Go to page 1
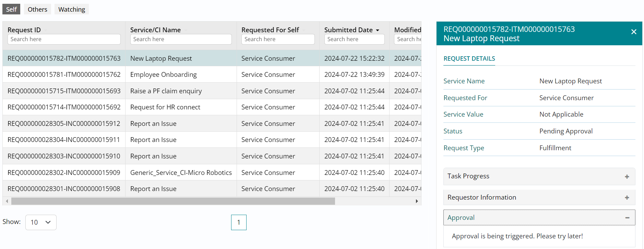Screen dimensions: 644x249 click(239, 222)
